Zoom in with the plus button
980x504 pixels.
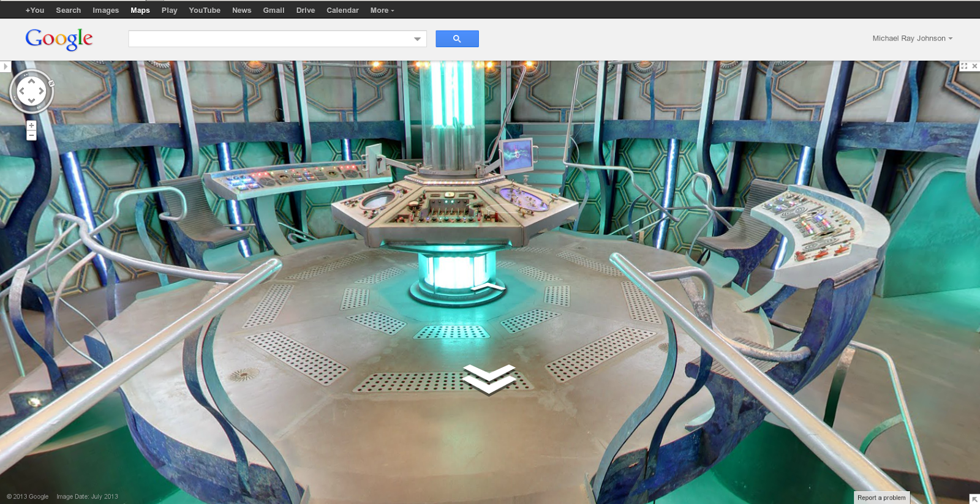tap(31, 125)
